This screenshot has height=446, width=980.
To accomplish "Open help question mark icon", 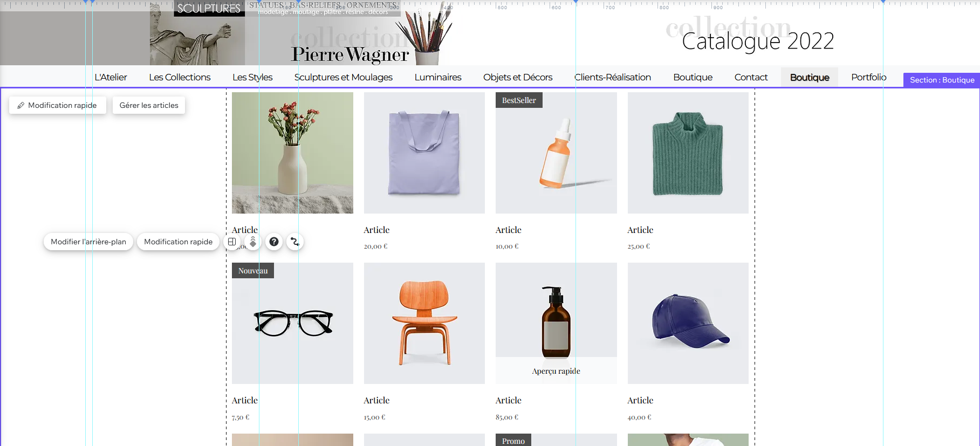I will pyautogui.click(x=274, y=242).
